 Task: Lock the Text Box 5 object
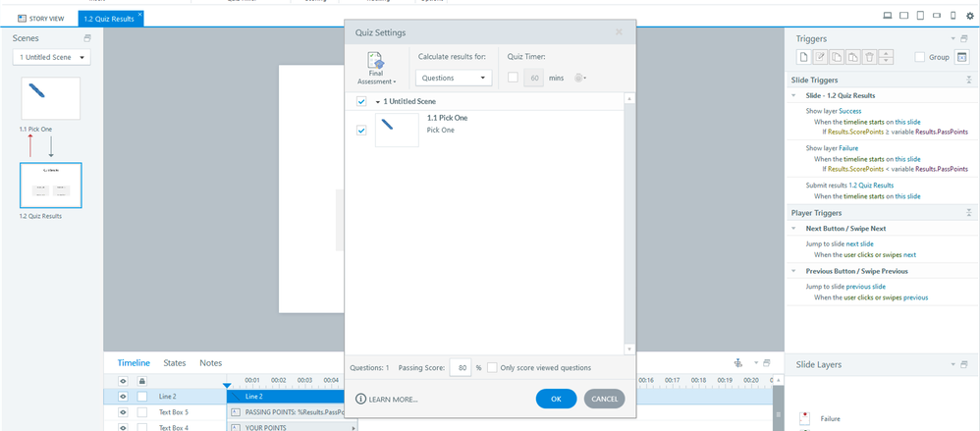click(x=141, y=412)
